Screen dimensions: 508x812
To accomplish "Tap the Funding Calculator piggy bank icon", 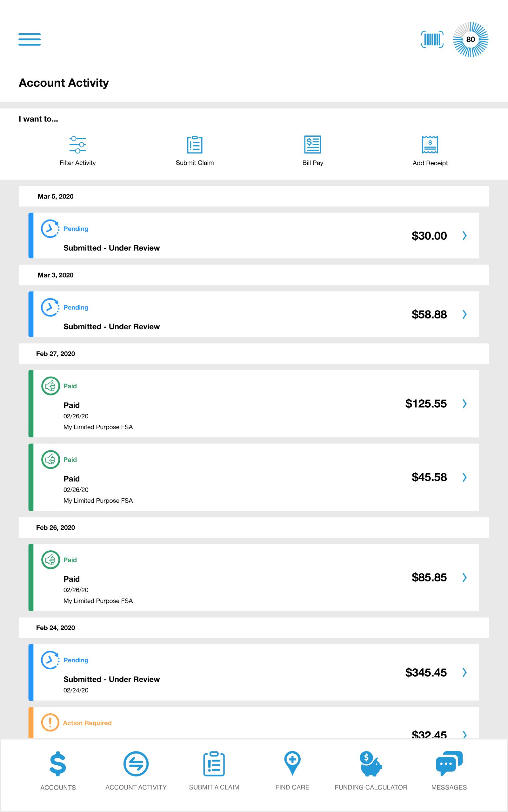I will (x=371, y=764).
